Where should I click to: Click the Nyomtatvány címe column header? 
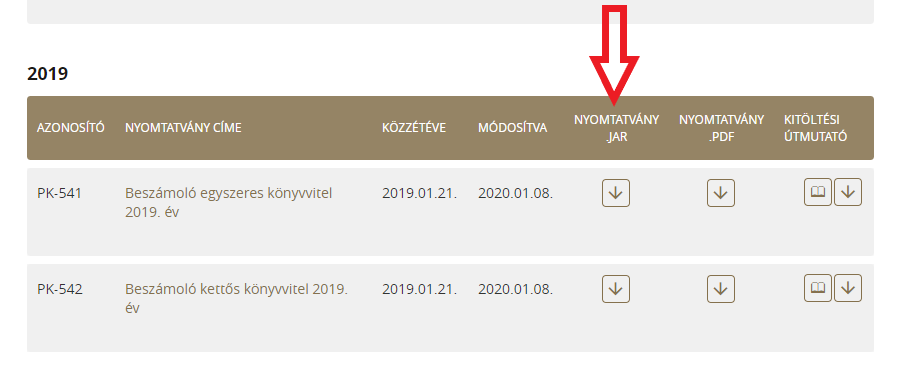click(183, 128)
